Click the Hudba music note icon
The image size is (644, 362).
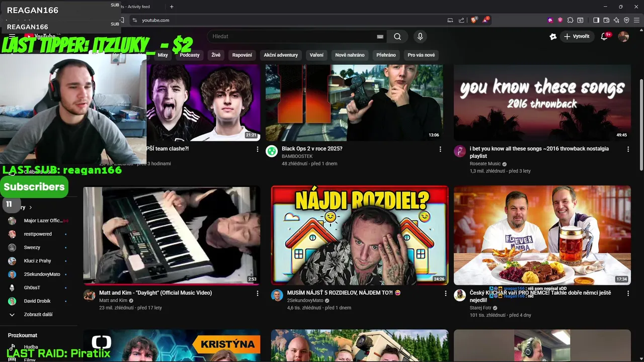[12, 347]
